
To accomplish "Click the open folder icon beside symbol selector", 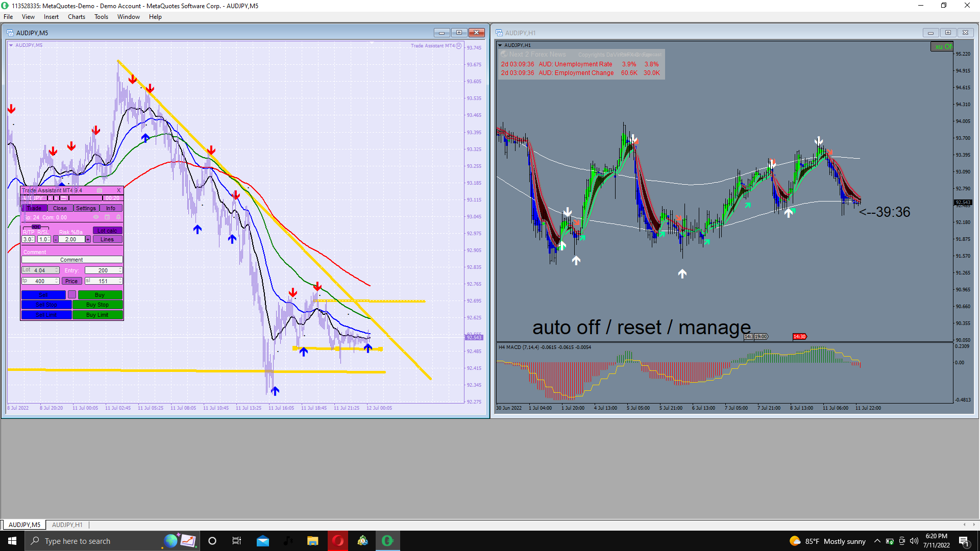I will [64, 198].
